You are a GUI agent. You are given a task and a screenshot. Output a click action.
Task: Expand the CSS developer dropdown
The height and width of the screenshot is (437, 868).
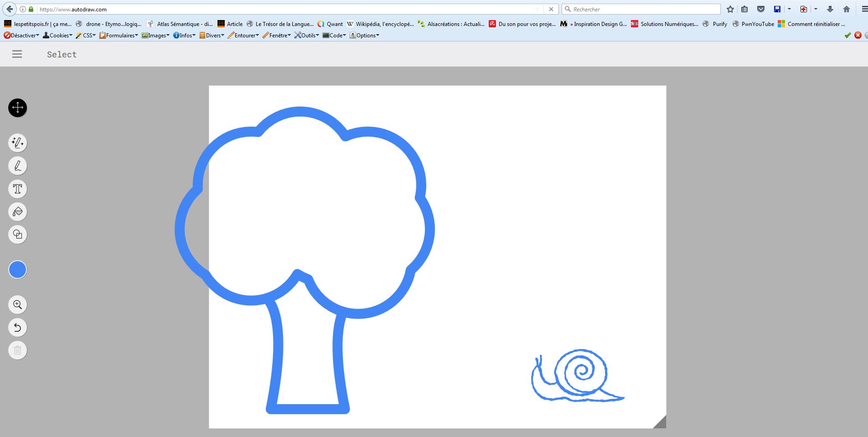tap(86, 36)
